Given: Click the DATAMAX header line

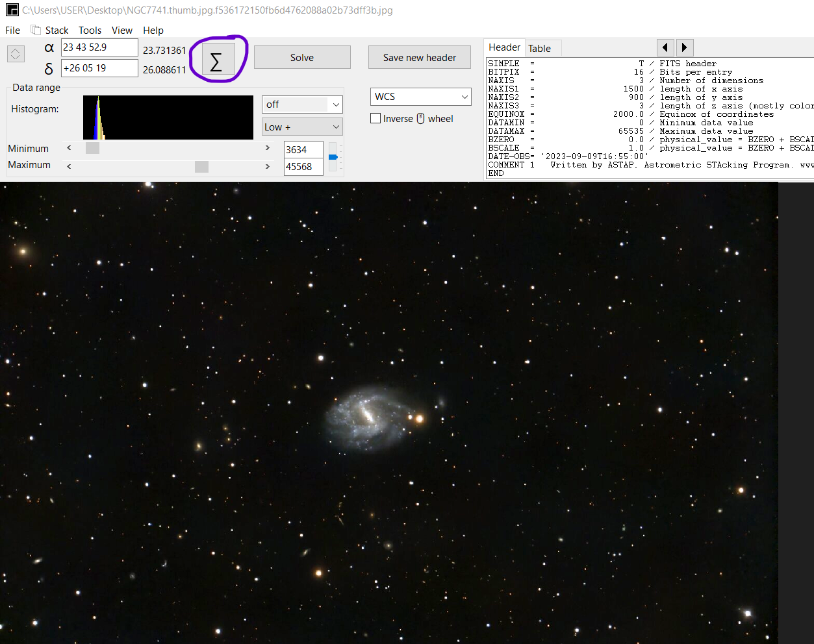Looking at the screenshot, I should coord(620,131).
